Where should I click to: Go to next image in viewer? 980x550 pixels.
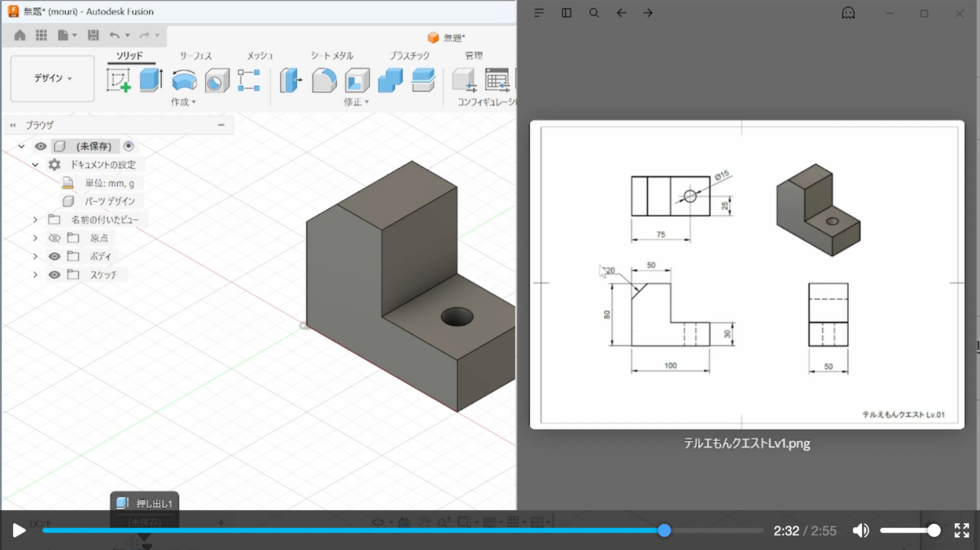(x=648, y=13)
